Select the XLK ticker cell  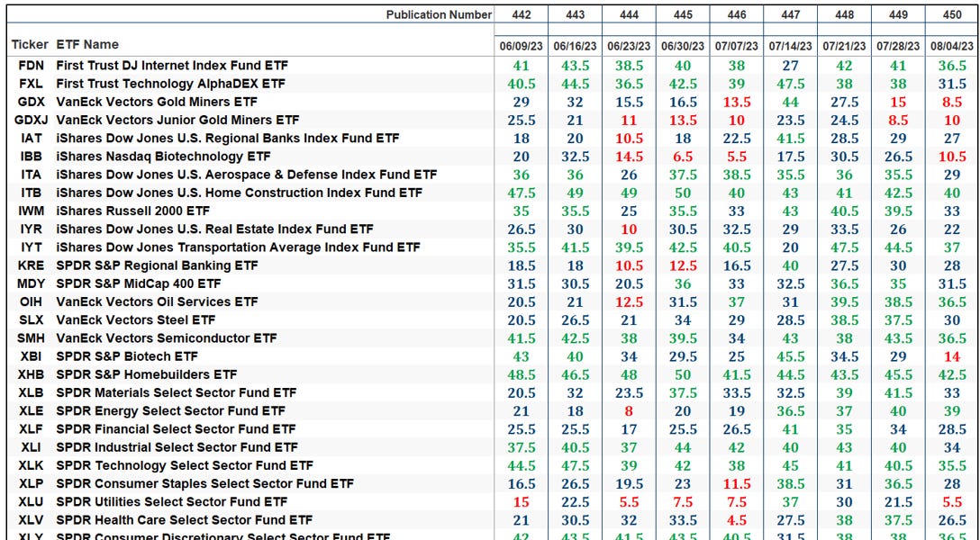(x=31, y=465)
